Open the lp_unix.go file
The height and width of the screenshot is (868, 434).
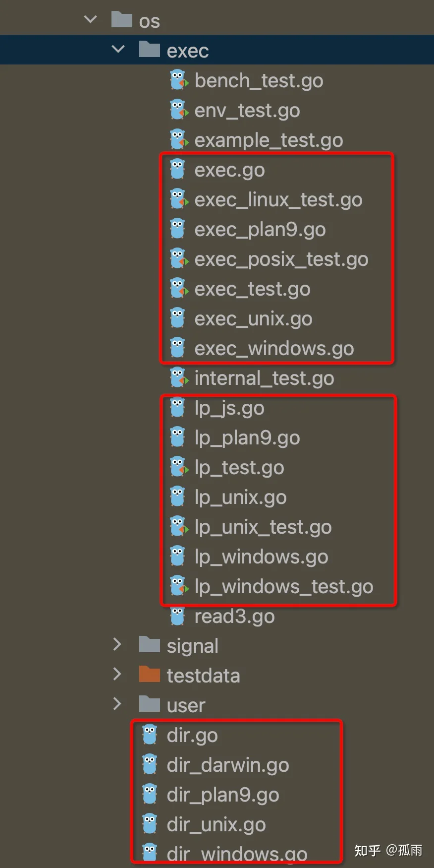click(x=240, y=497)
